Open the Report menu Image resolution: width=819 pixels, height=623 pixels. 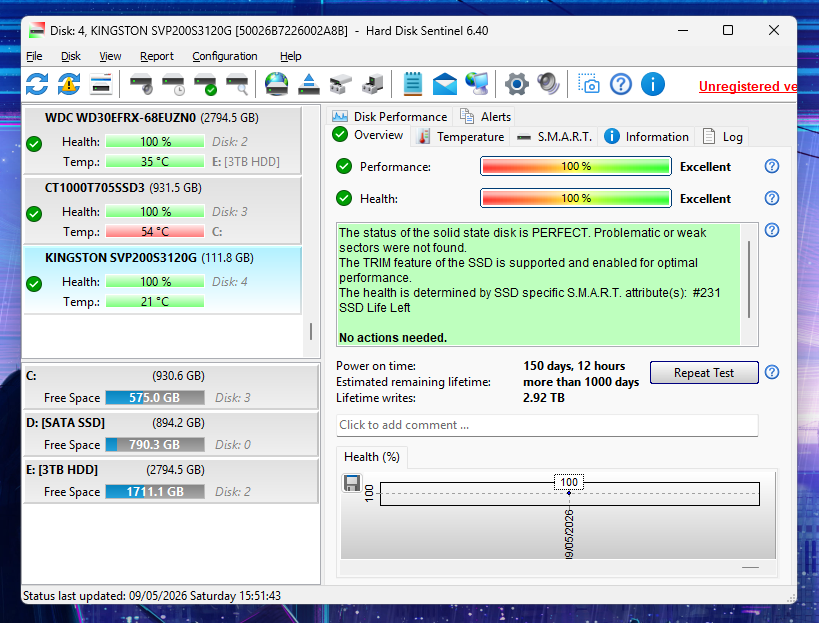(157, 56)
